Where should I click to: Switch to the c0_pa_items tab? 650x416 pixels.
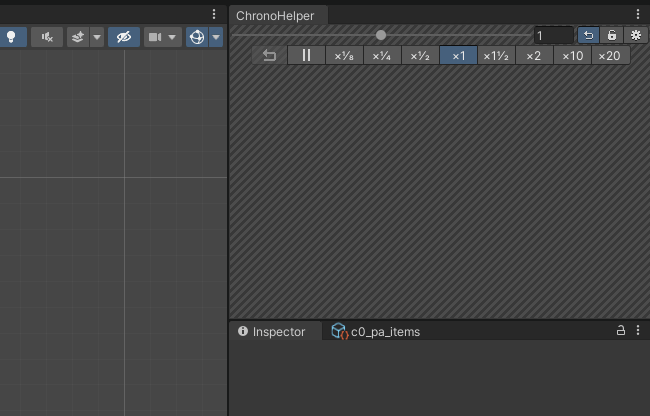click(x=376, y=331)
